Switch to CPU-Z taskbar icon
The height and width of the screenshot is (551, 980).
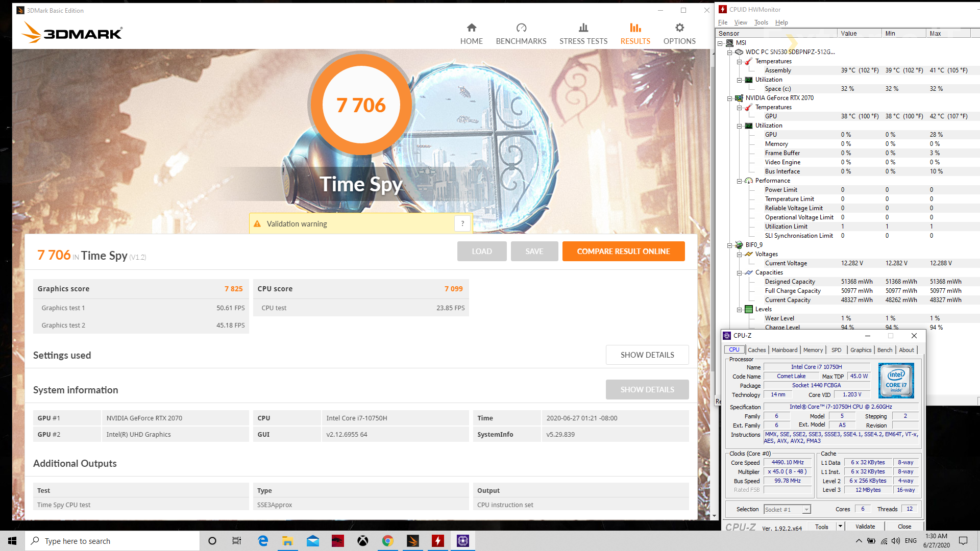tap(463, 541)
